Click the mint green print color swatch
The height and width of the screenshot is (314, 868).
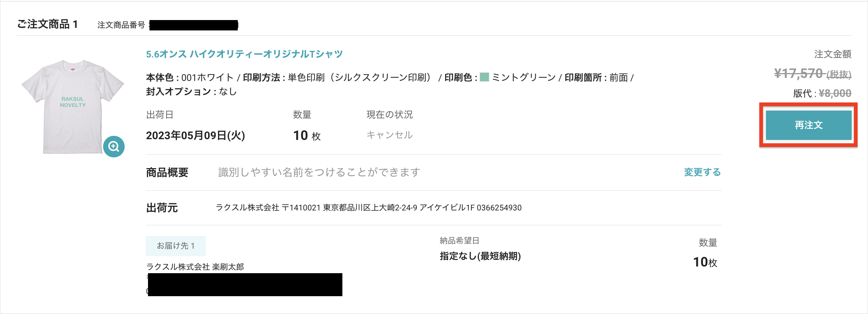tap(484, 77)
